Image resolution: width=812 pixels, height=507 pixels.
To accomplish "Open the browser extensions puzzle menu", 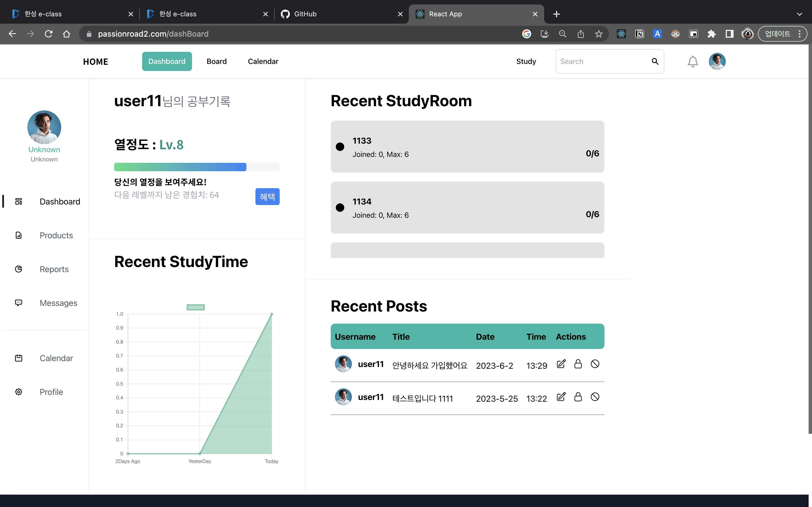I will 712,34.
